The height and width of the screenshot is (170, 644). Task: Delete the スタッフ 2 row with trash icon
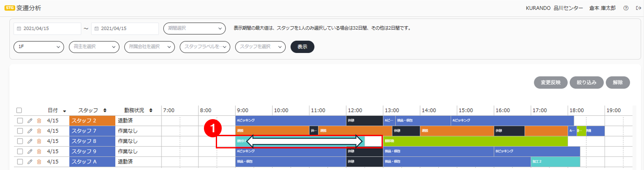[39, 120]
